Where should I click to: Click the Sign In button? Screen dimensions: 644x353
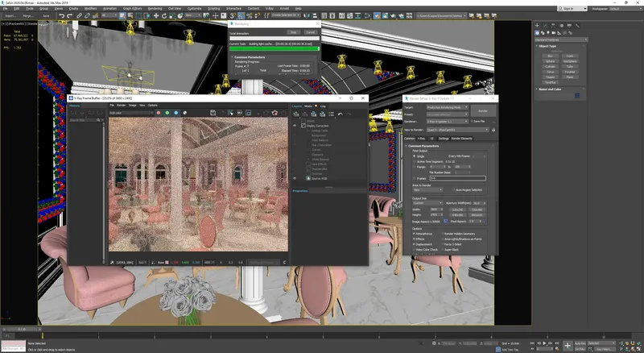click(572, 8)
